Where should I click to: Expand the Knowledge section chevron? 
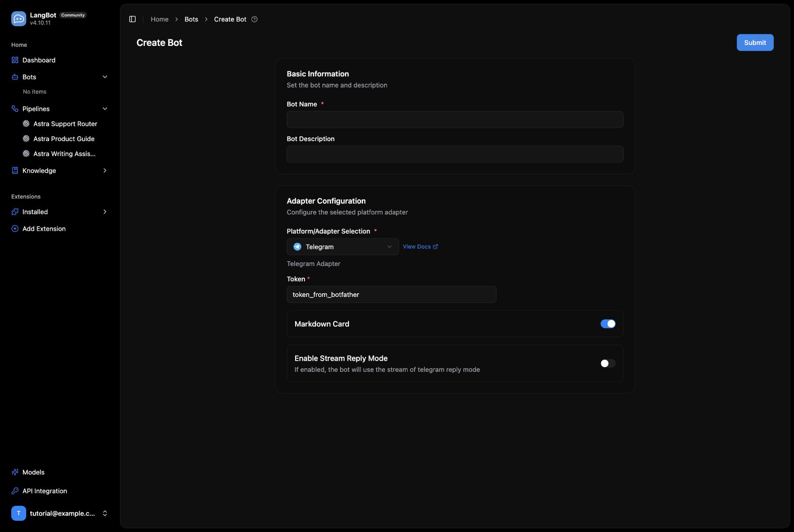pos(105,170)
